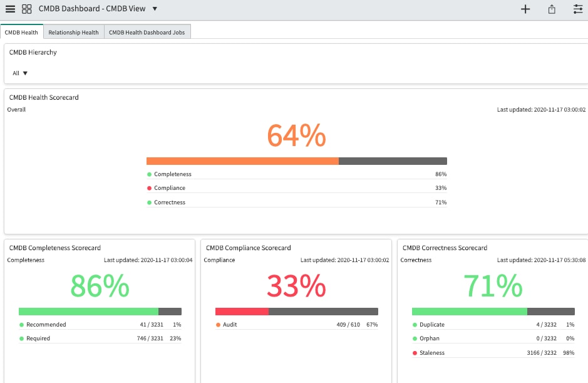The image size is (588, 383).
Task: Click the green dot beside Correctness
Action: pos(148,202)
